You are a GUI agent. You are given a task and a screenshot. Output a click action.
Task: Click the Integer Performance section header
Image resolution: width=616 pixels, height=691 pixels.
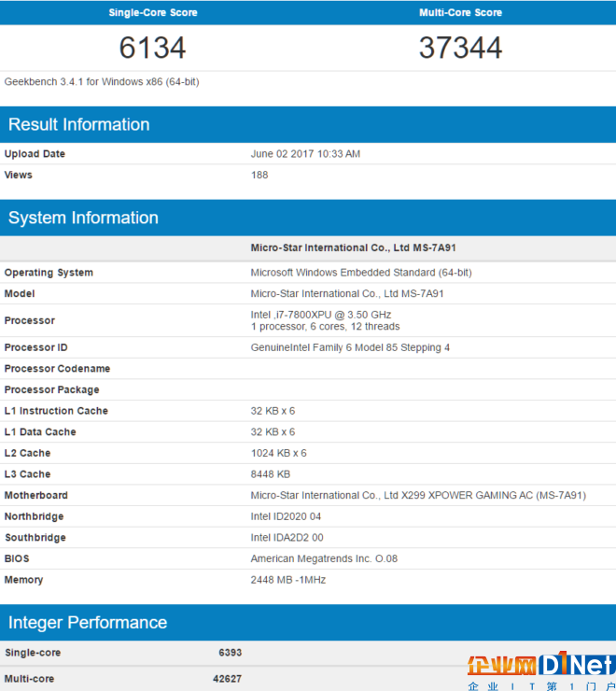coord(308,623)
